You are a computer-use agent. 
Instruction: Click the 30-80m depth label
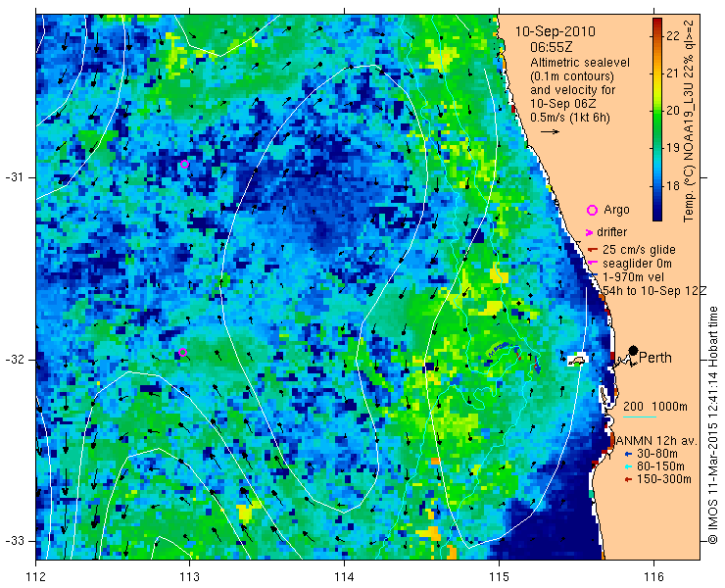(657, 454)
